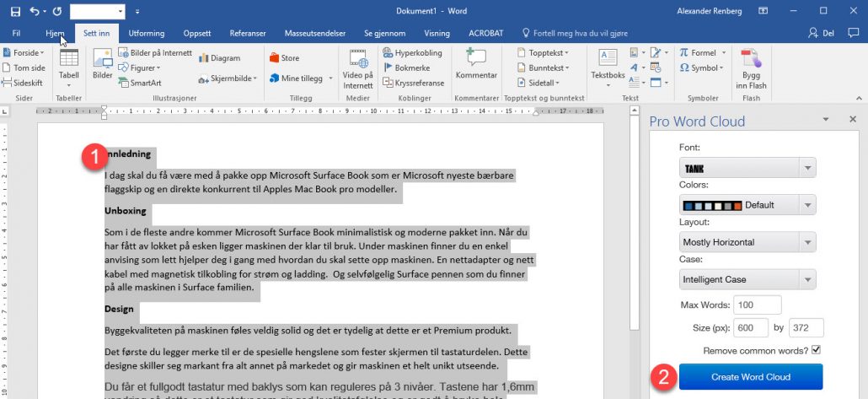Viewport: 868px width, 399px height.
Task: Click the Del share button
Action: point(823,33)
